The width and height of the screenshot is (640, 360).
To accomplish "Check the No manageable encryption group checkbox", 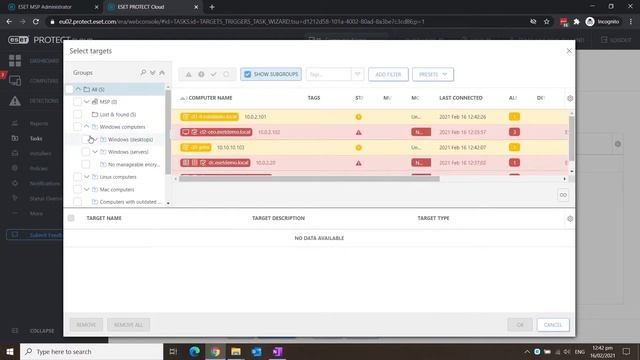I will point(85,164).
